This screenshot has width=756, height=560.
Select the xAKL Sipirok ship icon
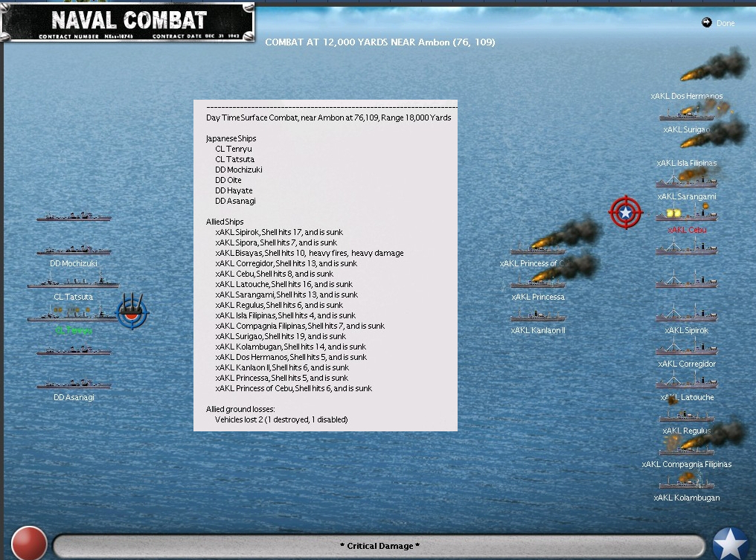click(x=687, y=313)
